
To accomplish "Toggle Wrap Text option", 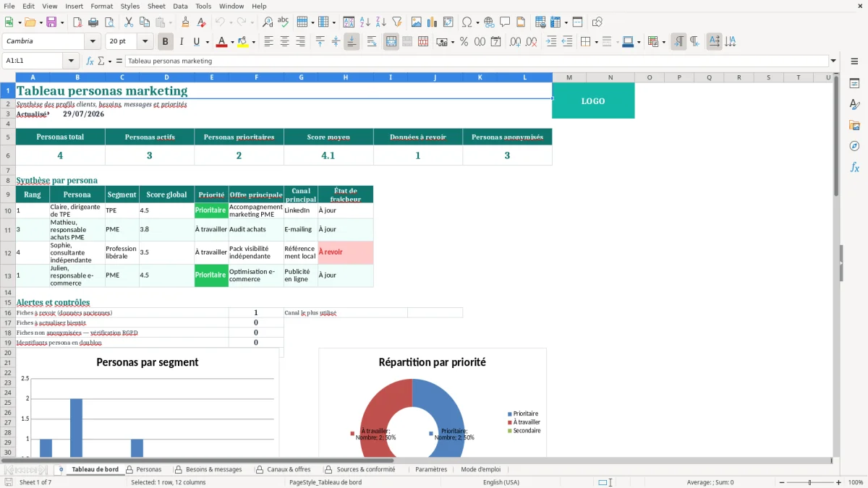I will pos(372,41).
